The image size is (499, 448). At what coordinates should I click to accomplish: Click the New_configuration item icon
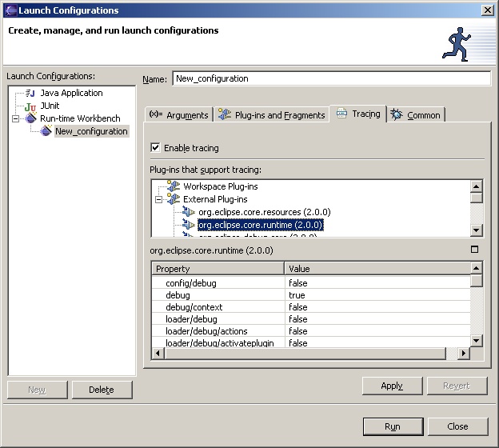46,131
